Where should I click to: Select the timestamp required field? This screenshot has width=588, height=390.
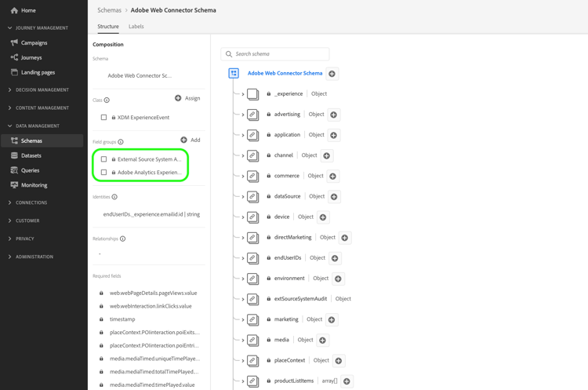point(122,319)
